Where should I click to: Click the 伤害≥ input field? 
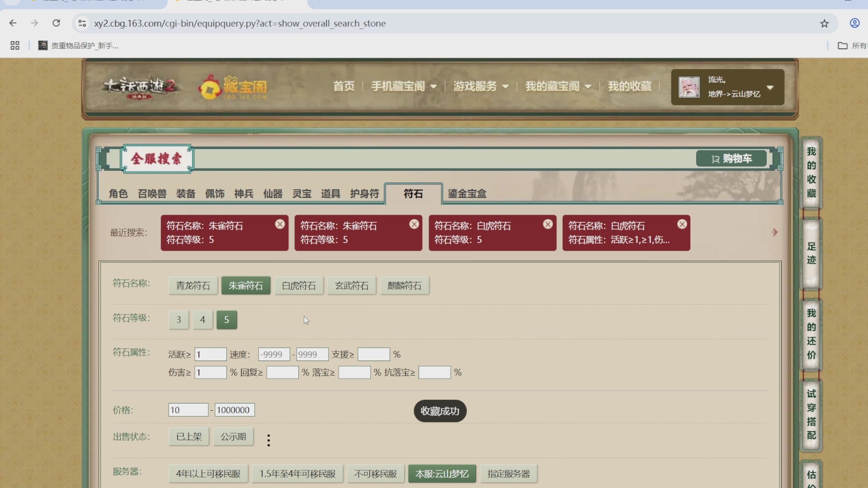(x=211, y=372)
